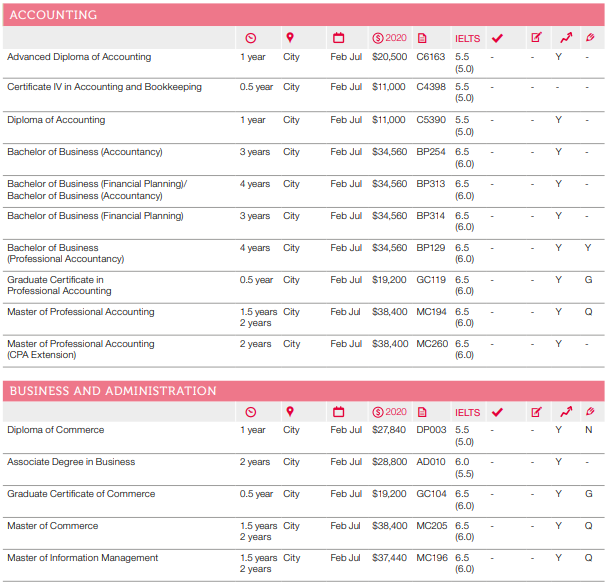Click the location pin icon in Accounting header
Screen dimensions: 612x588
pyautogui.click(x=290, y=38)
